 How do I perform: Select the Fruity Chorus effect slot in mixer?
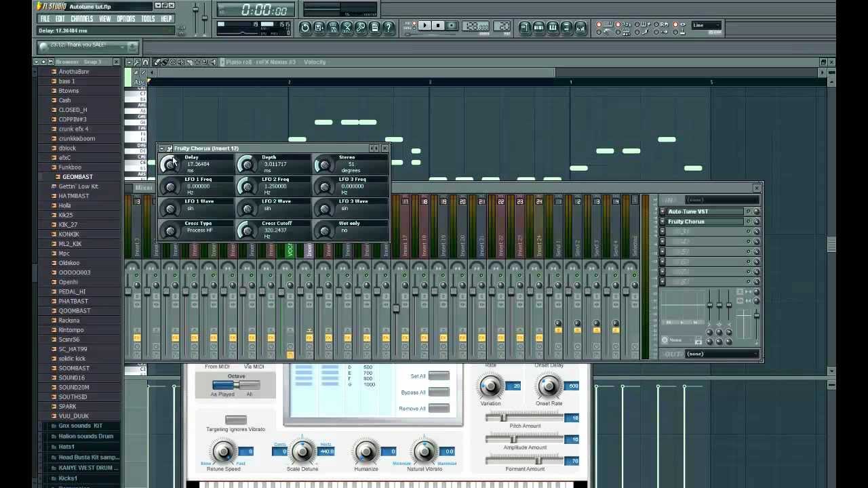(705, 222)
